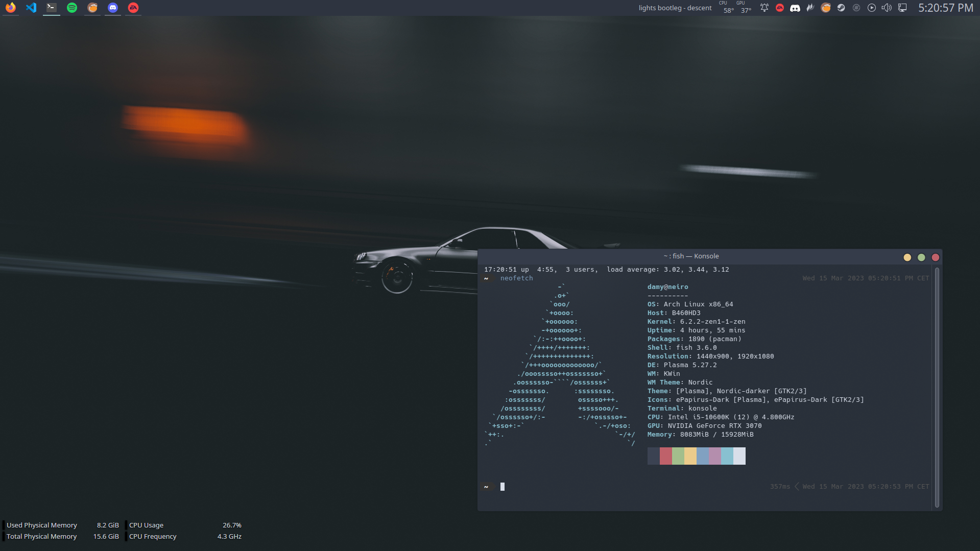Click the 'Host: B460HD3' line
Image resolution: width=980 pixels, height=551 pixels.
[674, 313]
